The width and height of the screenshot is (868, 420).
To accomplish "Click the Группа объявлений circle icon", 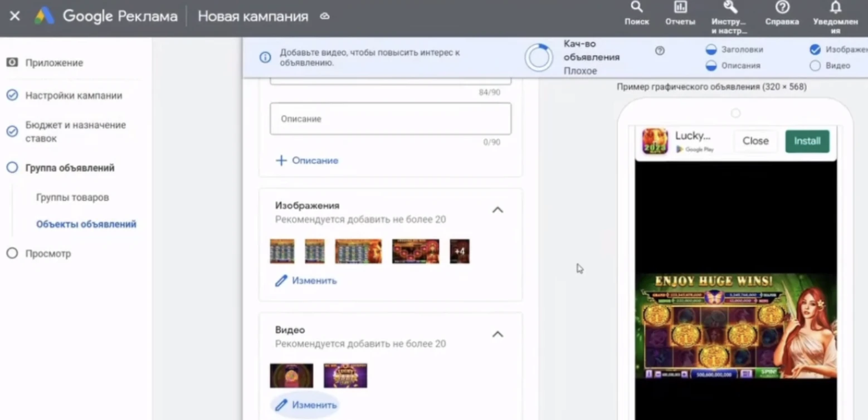I will 12,167.
